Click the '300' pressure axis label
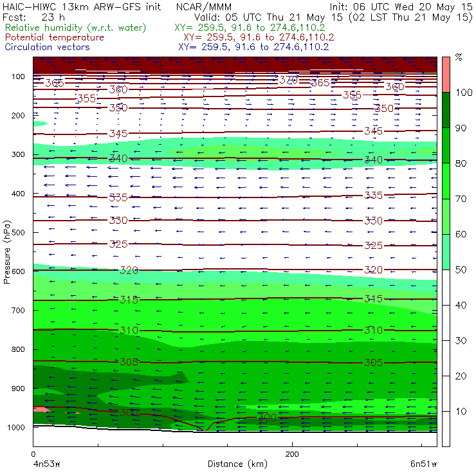Screen dimensions: 476x476 coord(18,154)
